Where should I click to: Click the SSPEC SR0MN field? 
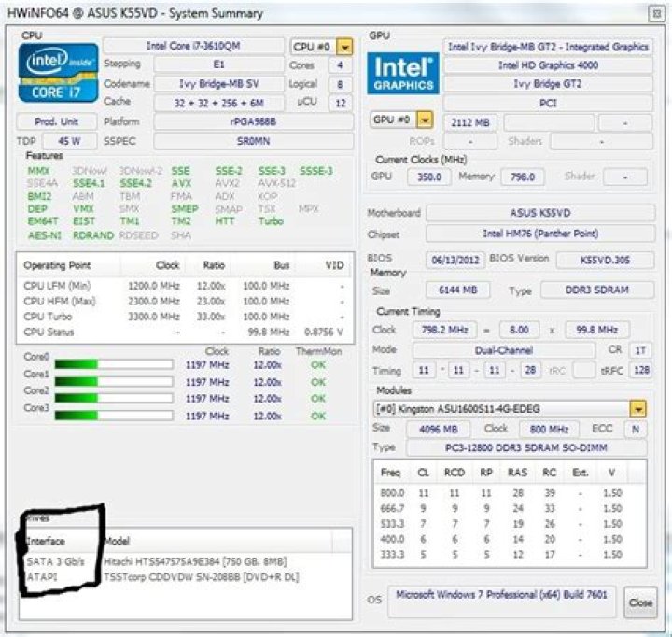pyautogui.click(x=253, y=141)
